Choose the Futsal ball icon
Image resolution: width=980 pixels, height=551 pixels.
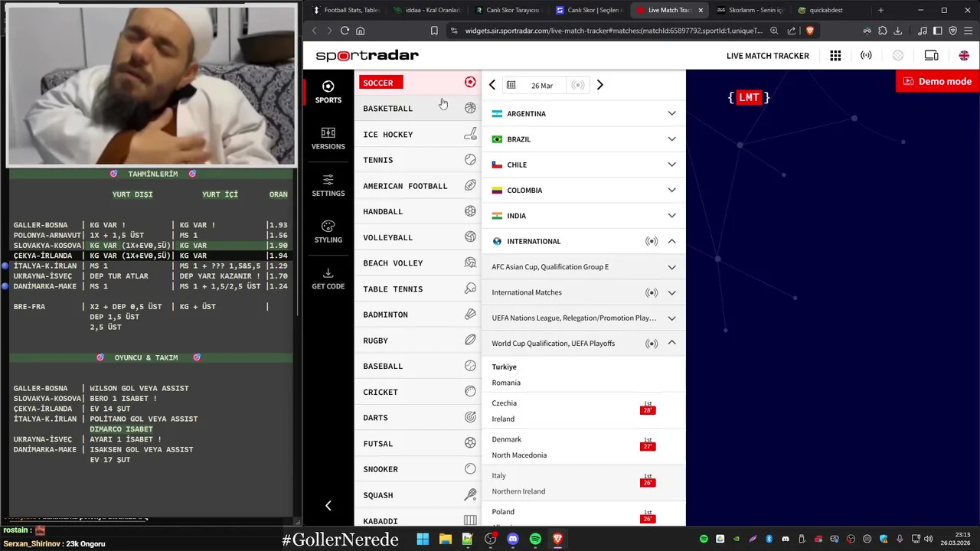[x=470, y=443]
